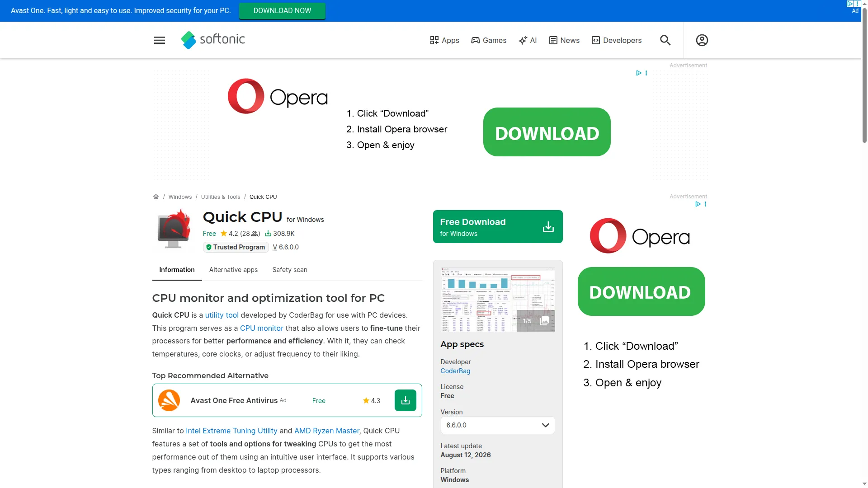Open the search magnifier icon
The width and height of the screenshot is (868, 488).
click(665, 40)
